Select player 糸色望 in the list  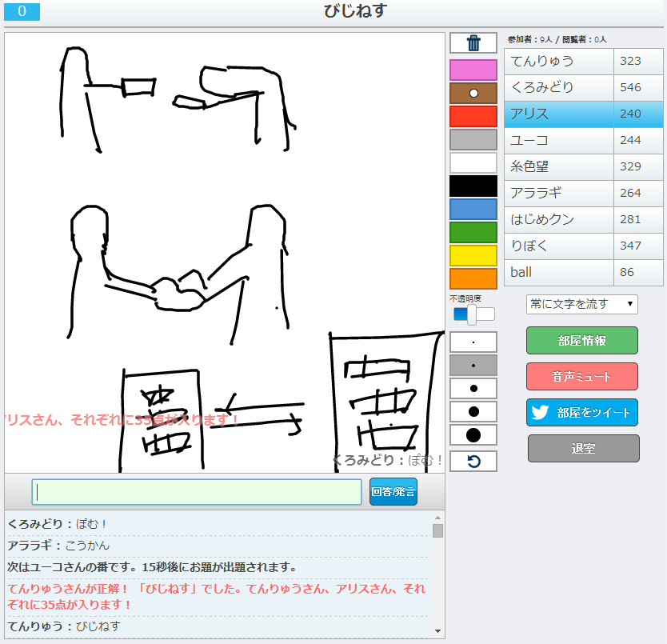tap(584, 167)
